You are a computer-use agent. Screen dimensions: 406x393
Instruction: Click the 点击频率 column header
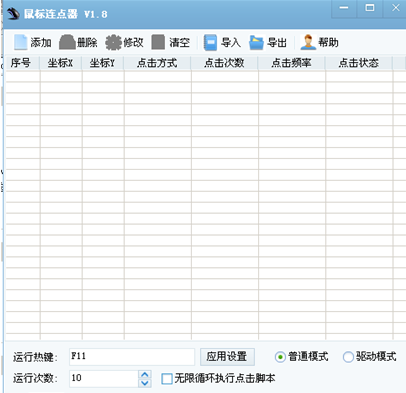292,63
